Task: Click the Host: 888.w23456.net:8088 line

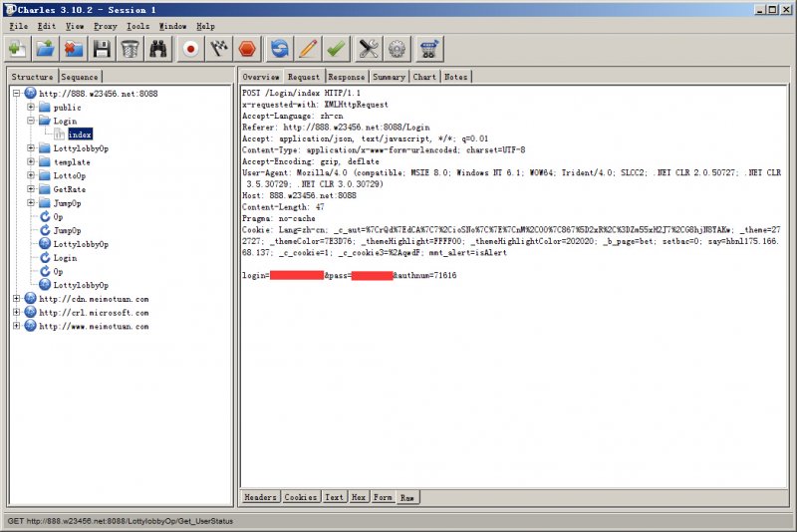Action: pos(299,195)
